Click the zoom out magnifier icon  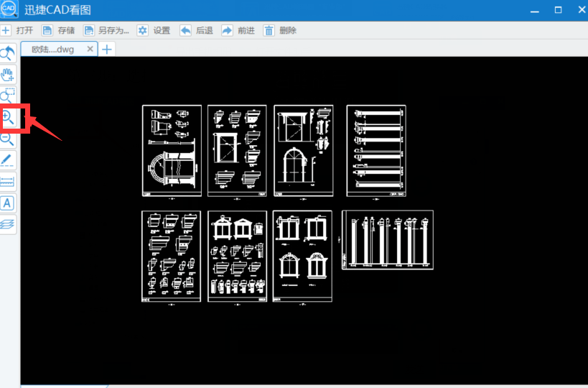(x=7, y=139)
